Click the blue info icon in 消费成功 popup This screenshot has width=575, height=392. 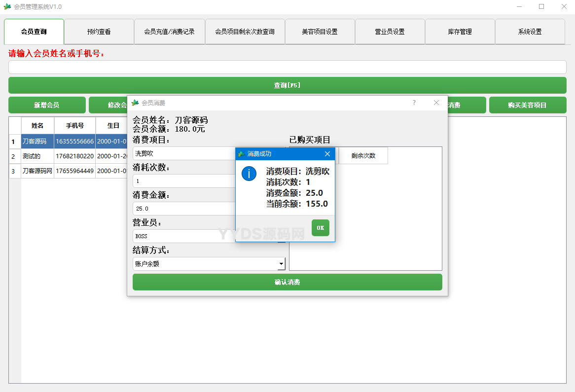pos(249,174)
